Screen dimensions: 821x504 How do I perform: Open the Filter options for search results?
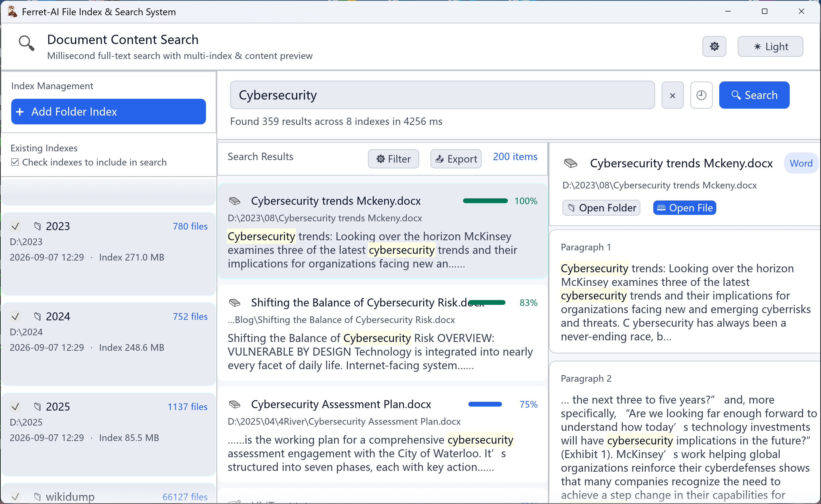(x=393, y=159)
